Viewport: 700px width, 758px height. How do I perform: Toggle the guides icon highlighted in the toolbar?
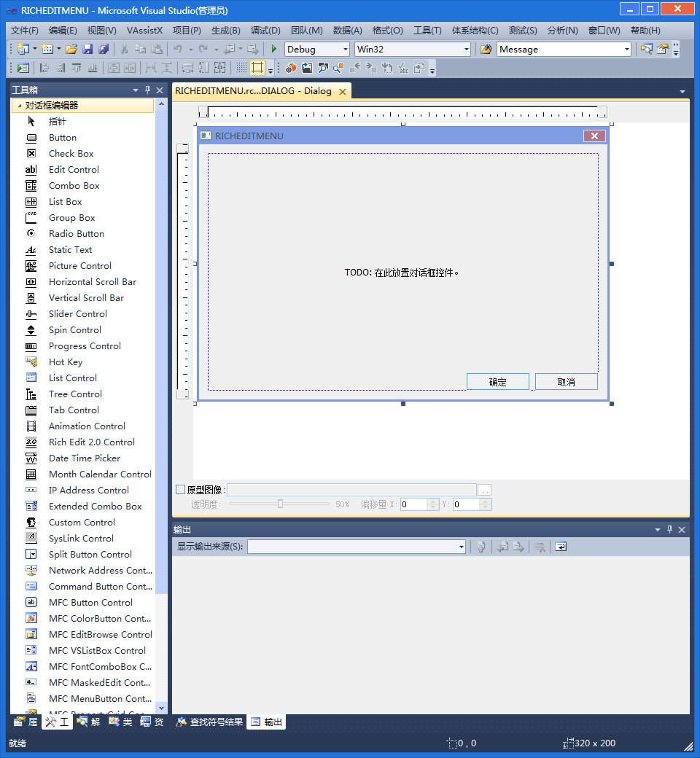pyautogui.click(x=257, y=68)
